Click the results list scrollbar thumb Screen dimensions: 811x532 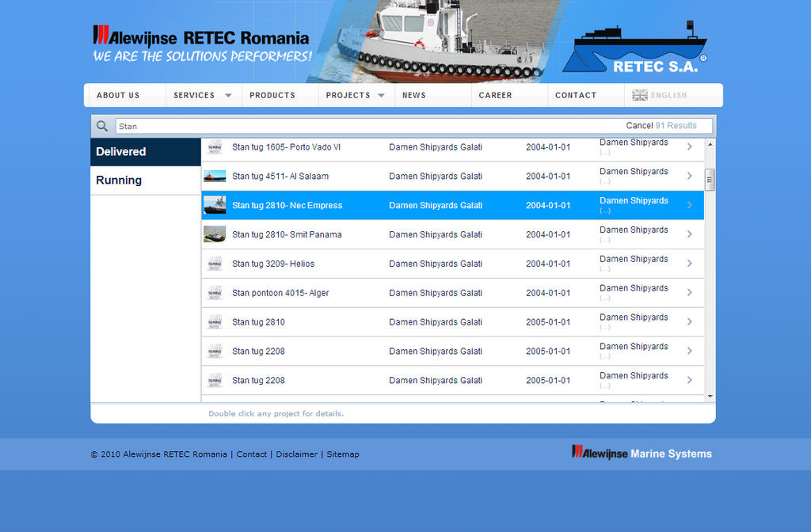pos(710,180)
